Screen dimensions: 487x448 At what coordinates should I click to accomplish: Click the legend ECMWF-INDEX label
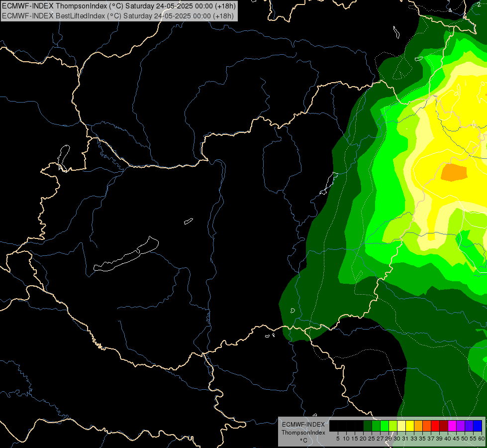point(303,425)
